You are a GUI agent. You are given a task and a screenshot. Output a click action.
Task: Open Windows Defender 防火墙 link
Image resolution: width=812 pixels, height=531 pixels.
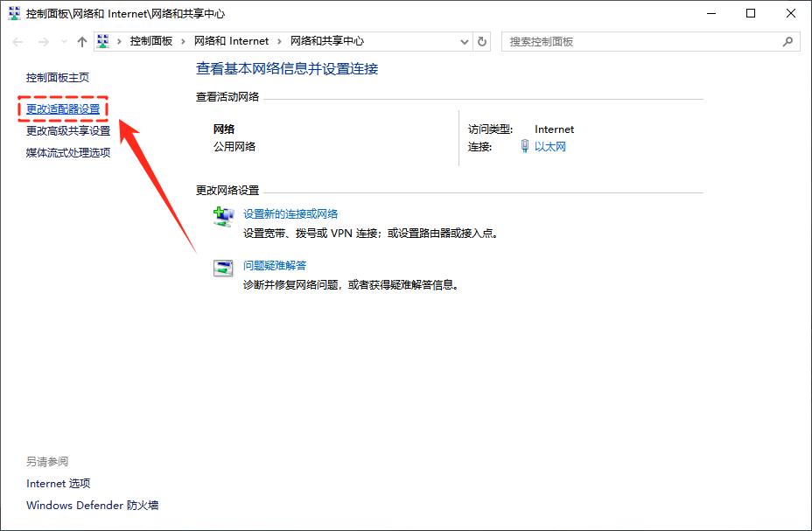(x=92, y=506)
